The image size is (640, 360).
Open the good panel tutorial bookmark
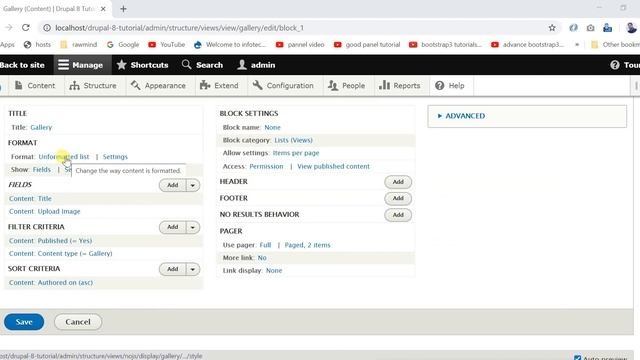click(x=367, y=44)
